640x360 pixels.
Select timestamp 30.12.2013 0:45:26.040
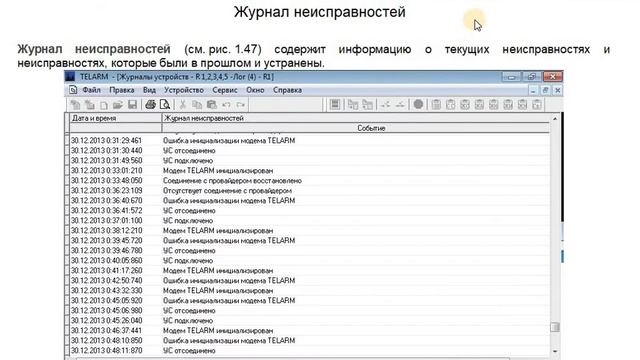tap(107, 320)
